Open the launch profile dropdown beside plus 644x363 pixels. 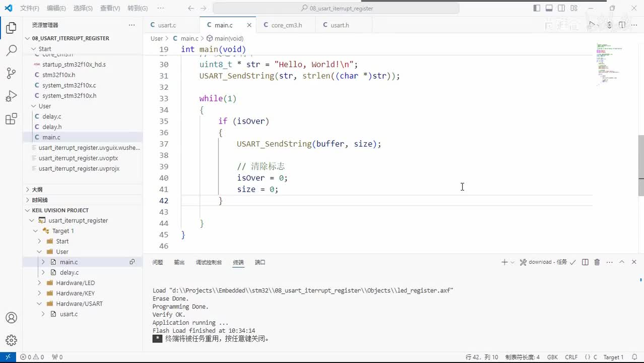512,262
